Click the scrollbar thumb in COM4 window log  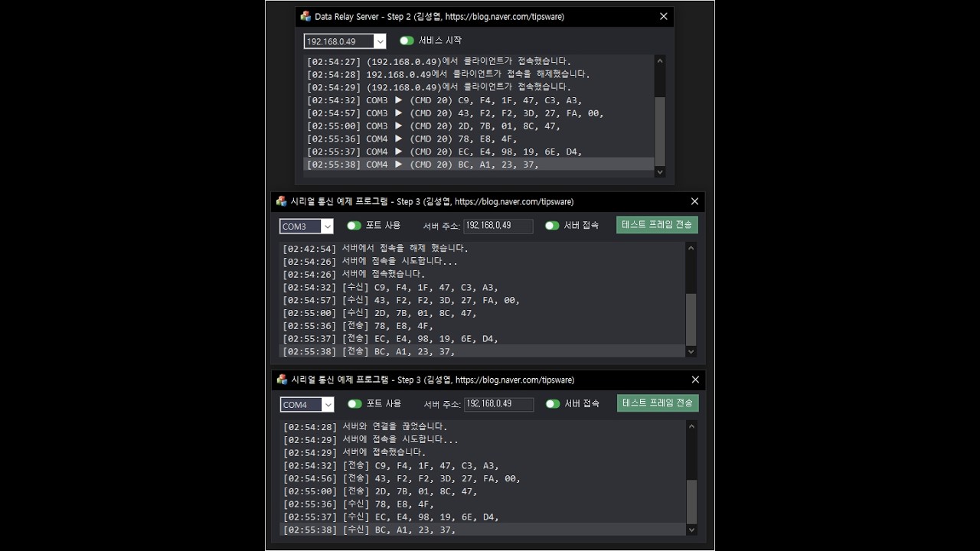click(x=692, y=501)
